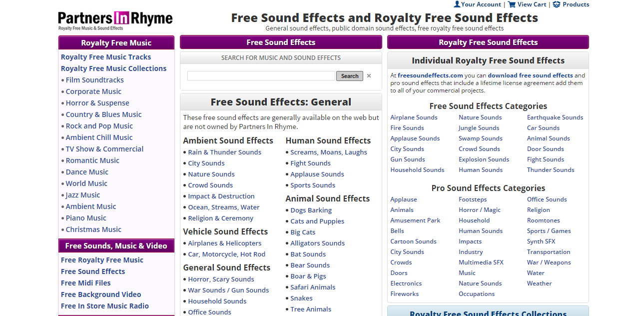Click the View Cart shopping cart icon
The image size is (644, 316).
[512, 4]
